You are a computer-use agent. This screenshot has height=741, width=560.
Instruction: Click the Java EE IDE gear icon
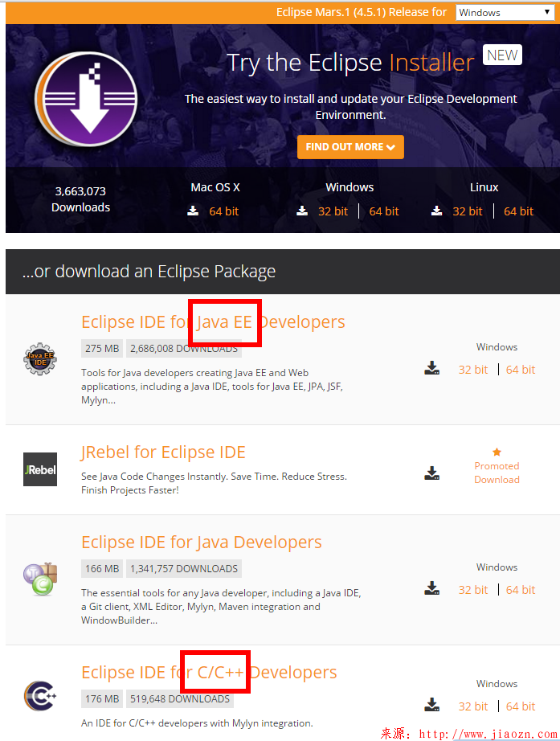pos(40,359)
